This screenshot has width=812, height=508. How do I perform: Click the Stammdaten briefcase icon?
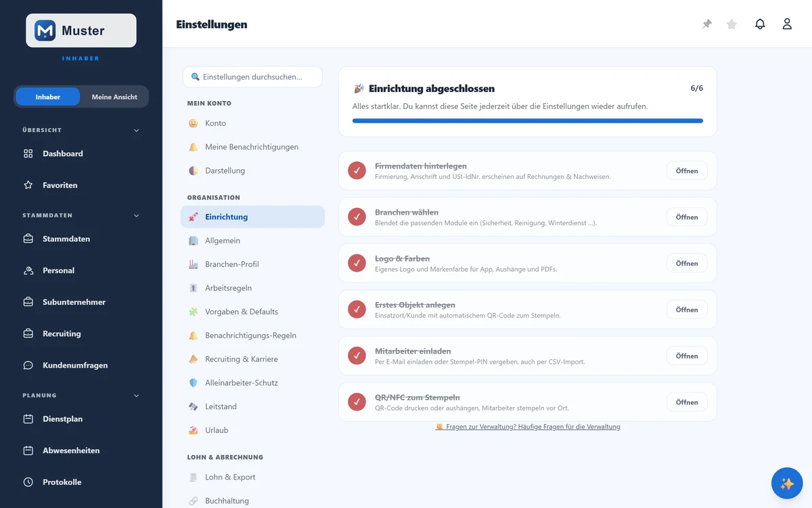(x=28, y=239)
